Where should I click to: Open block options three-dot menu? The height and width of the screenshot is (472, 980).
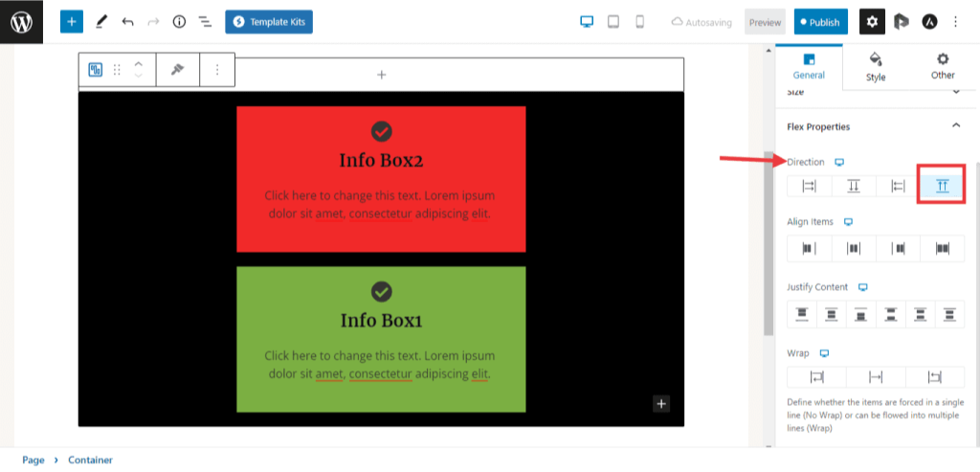coord(217,70)
